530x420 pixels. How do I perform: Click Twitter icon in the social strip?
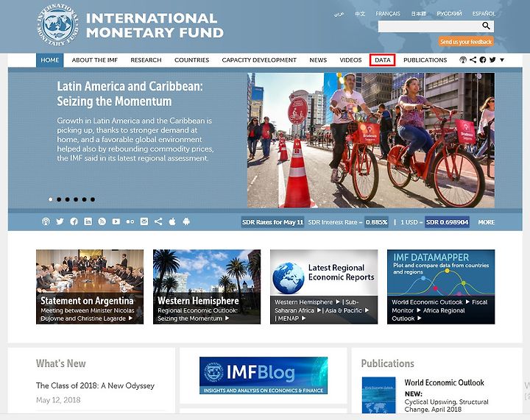[60, 221]
